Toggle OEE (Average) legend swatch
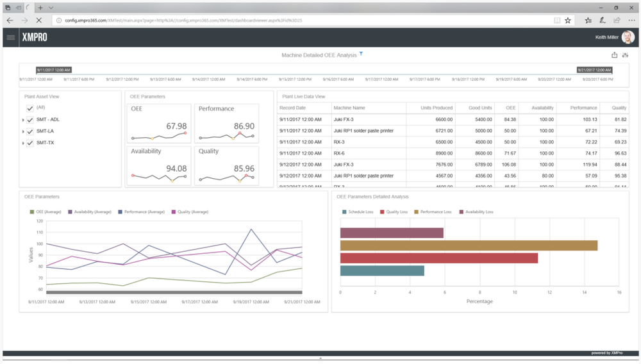 coord(32,212)
